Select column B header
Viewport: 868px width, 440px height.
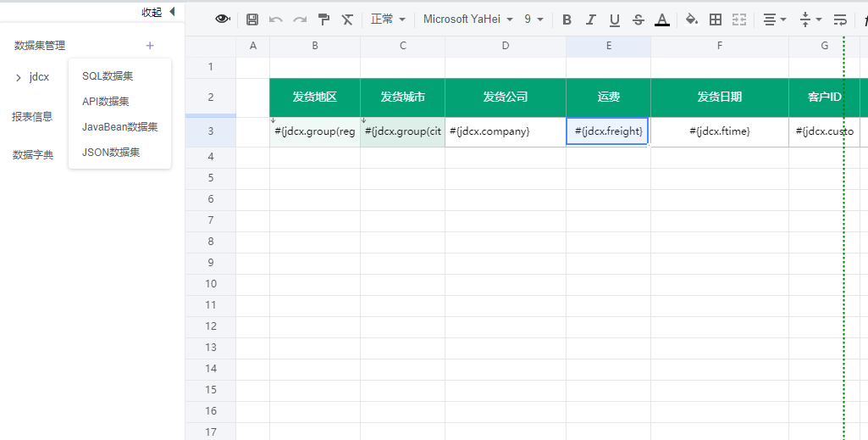pyautogui.click(x=315, y=46)
